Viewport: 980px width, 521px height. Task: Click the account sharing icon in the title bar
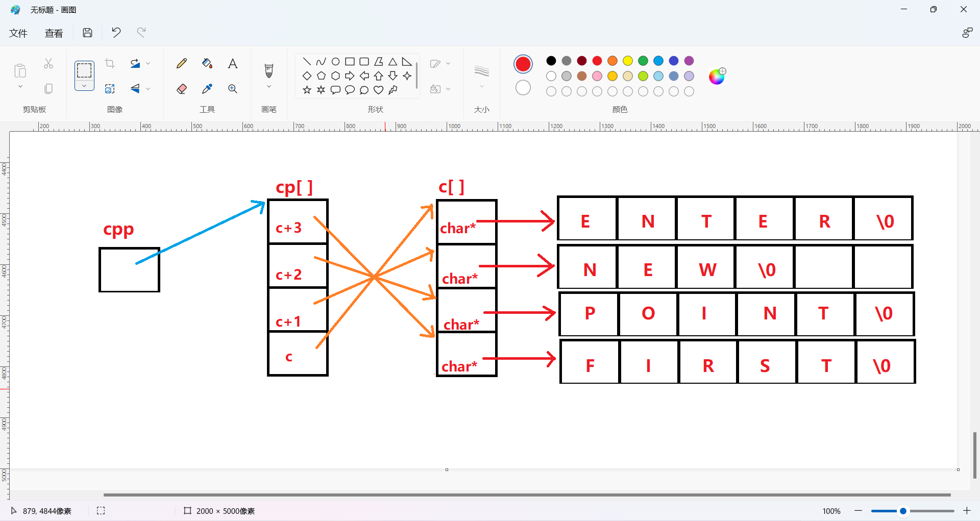[x=967, y=33]
